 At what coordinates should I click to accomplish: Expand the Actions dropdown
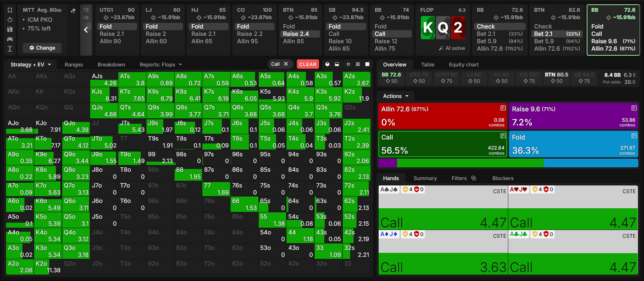click(x=396, y=96)
